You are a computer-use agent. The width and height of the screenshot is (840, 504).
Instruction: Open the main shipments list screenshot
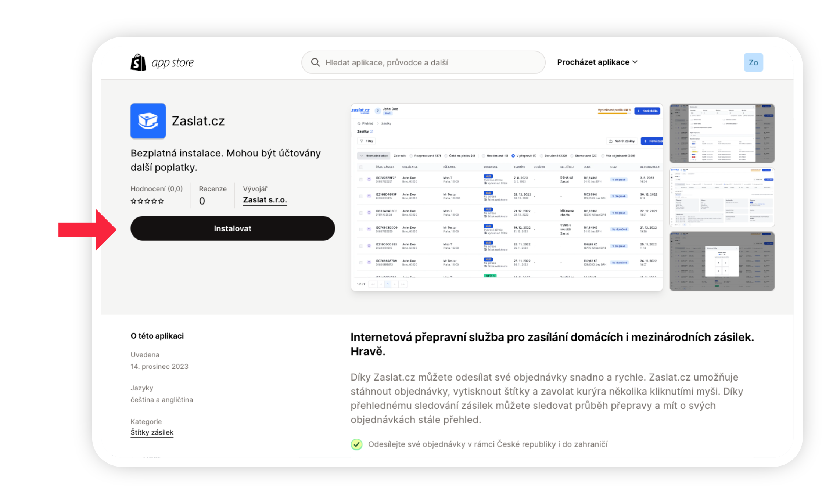click(507, 197)
